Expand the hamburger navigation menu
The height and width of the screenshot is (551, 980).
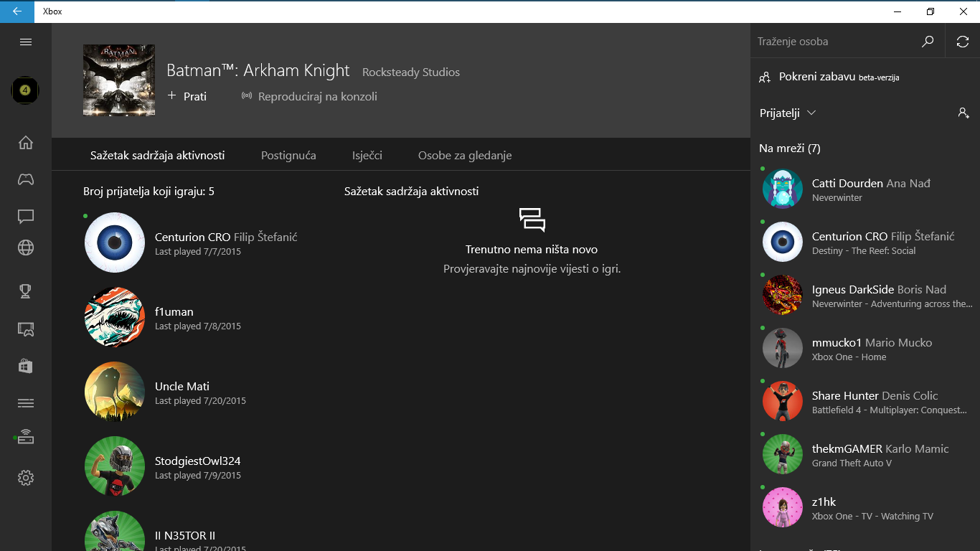coord(26,42)
